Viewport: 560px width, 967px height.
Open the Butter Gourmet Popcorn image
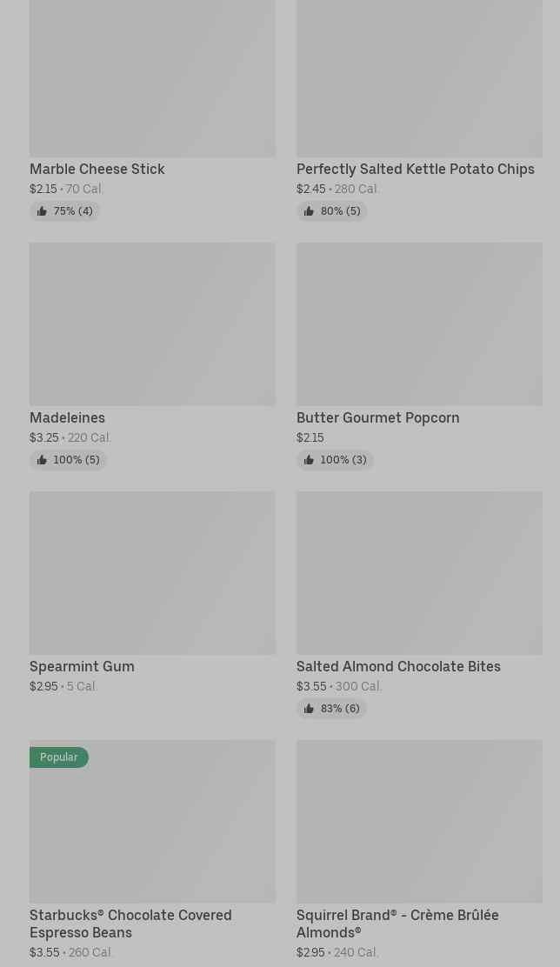(419, 323)
